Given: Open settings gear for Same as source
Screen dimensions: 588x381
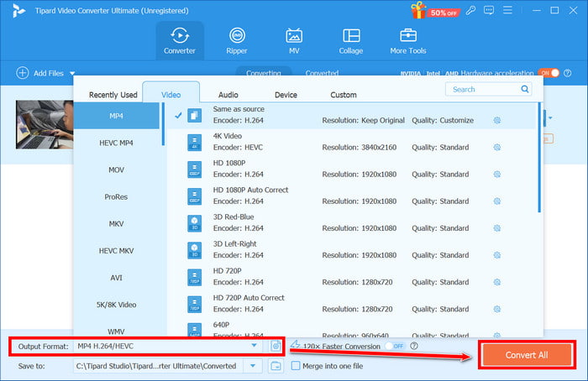Looking at the screenshot, I should (x=497, y=120).
